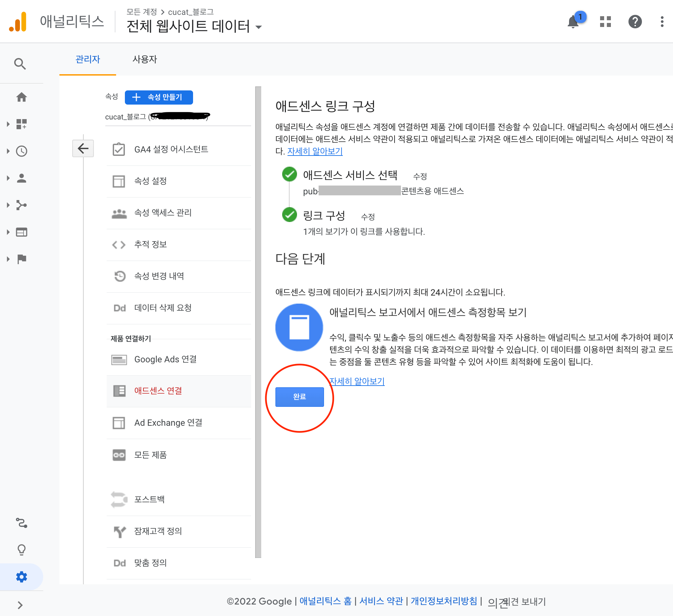Expand the Acquisition section arrow

[8, 205]
